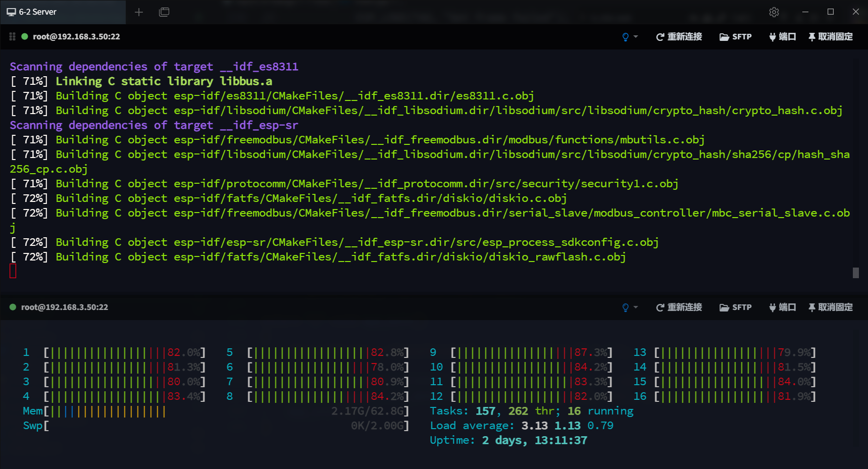Click the lightbulb icon in upper terminal header
This screenshot has width=868, height=469.
click(x=626, y=37)
